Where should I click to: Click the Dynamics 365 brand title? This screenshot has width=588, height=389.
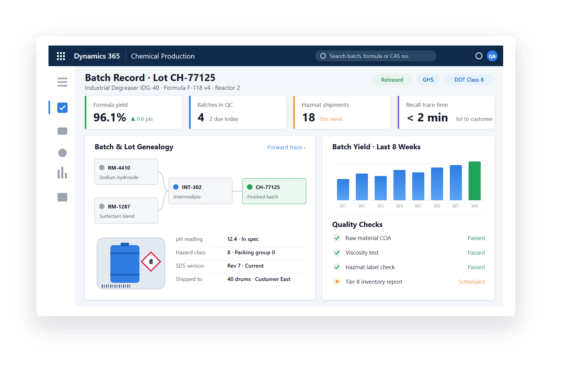coord(97,56)
